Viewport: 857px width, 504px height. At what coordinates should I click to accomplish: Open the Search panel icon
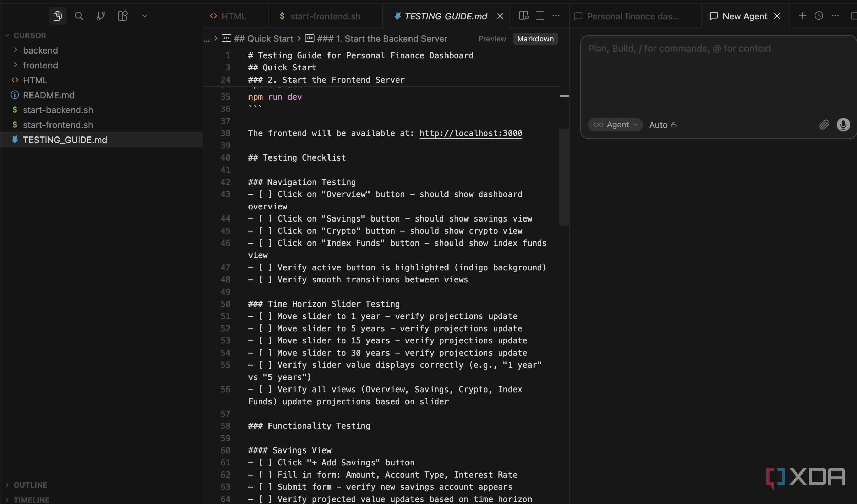tap(79, 16)
